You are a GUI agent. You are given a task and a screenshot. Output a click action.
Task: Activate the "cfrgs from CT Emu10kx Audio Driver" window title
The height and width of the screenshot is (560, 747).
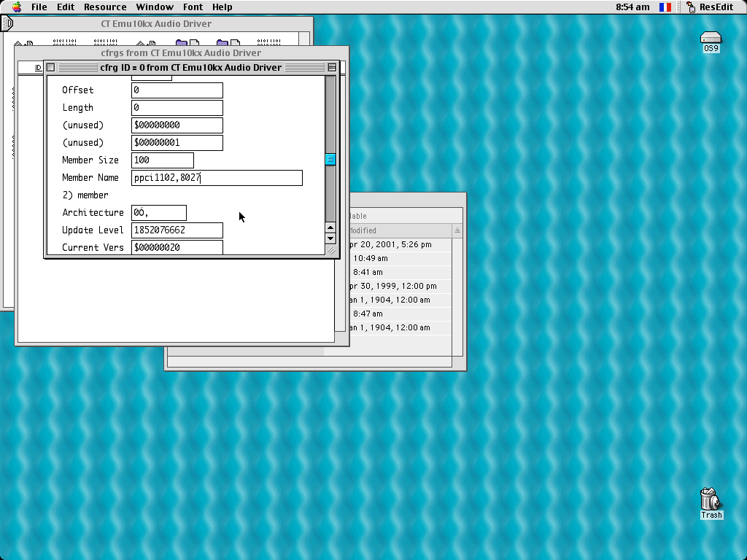181,52
